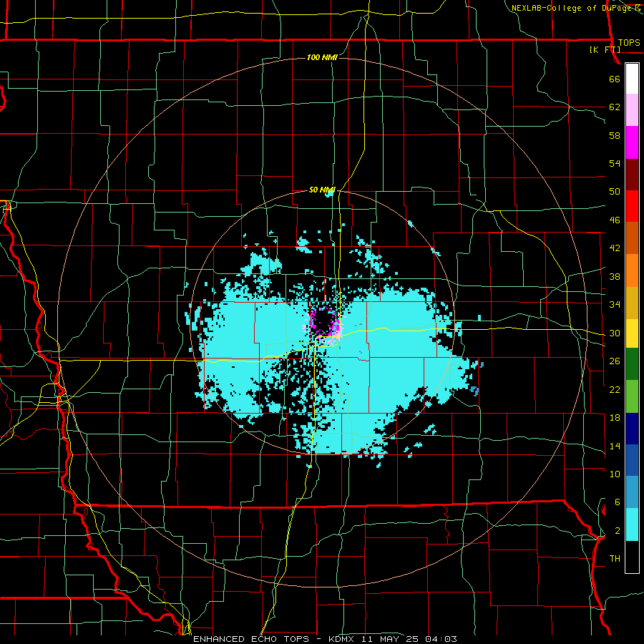The height and width of the screenshot is (644, 644).
Task: Select the 50 legend value
Action: pos(615,192)
